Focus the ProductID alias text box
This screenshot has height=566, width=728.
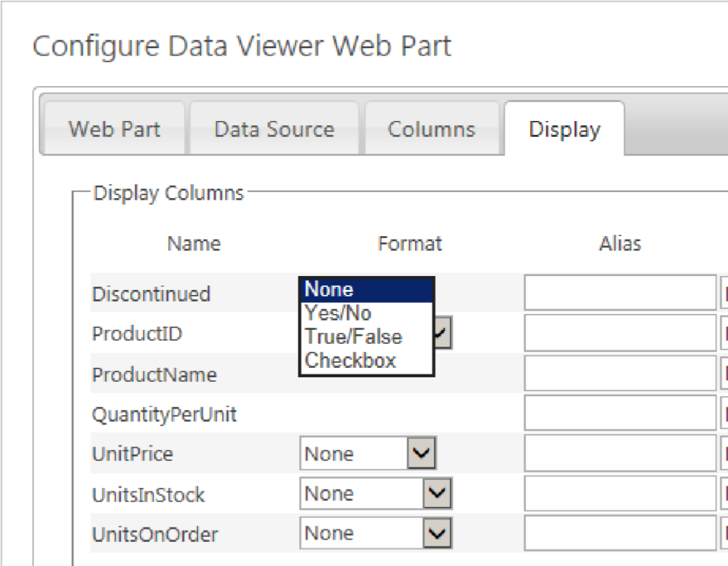tap(620, 334)
